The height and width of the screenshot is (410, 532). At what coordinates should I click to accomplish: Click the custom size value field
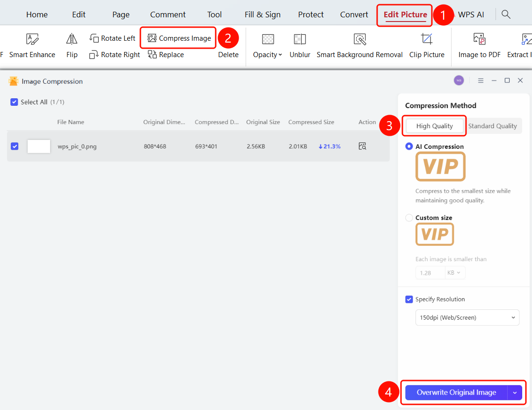[x=430, y=272]
